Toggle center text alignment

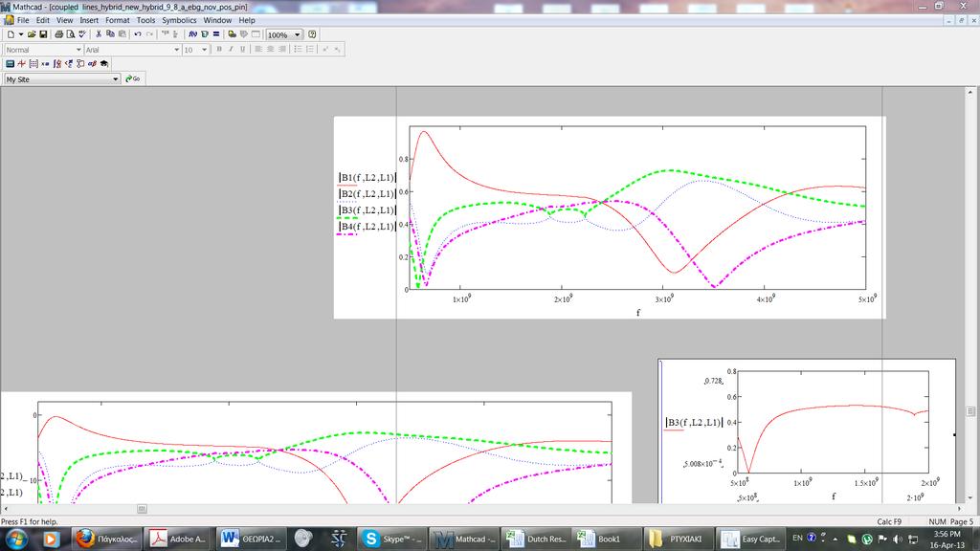(x=270, y=50)
